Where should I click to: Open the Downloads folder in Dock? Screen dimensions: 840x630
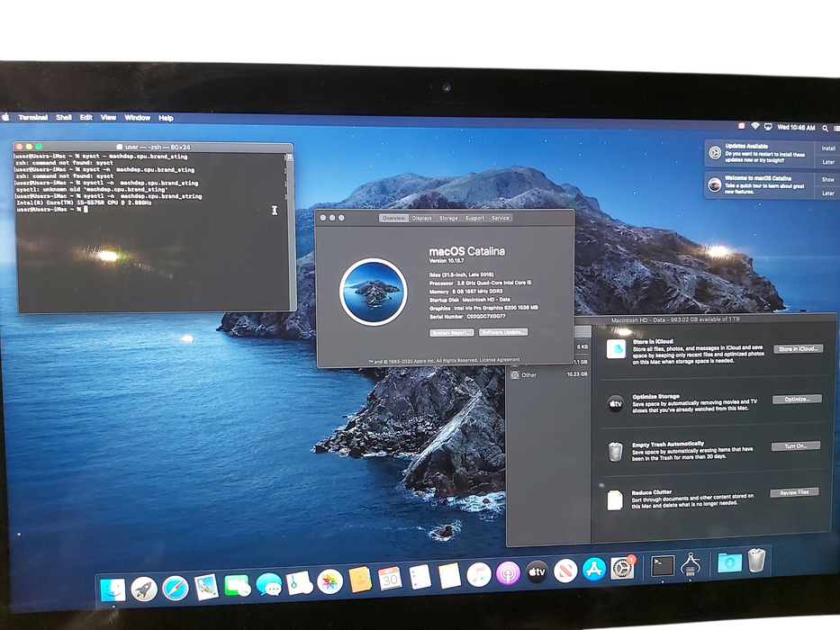click(x=729, y=562)
